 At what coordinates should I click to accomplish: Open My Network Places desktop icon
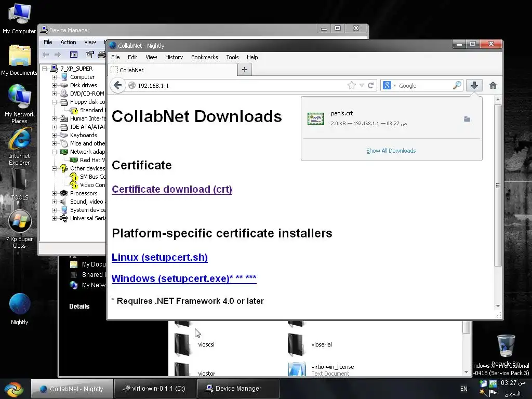[19, 103]
